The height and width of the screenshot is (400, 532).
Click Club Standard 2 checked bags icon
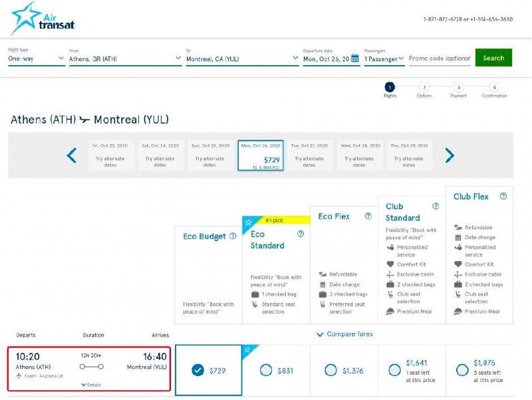[390, 284]
